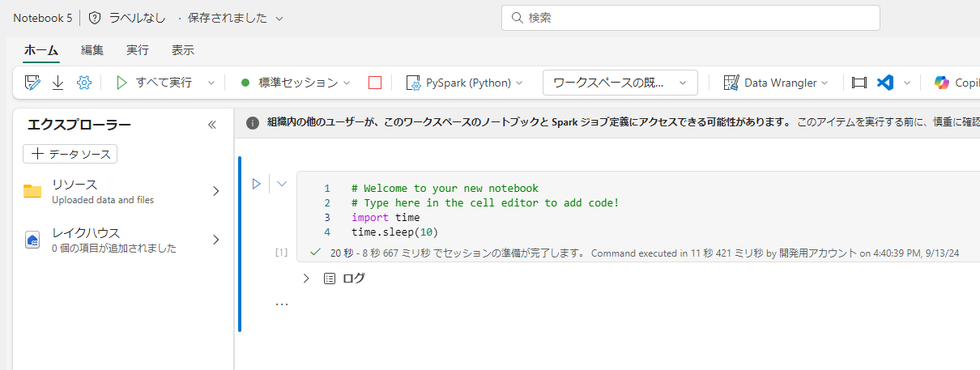Viewport: 980px width, 370px height.
Task: Switch to the 実行 tab
Action: point(138,50)
